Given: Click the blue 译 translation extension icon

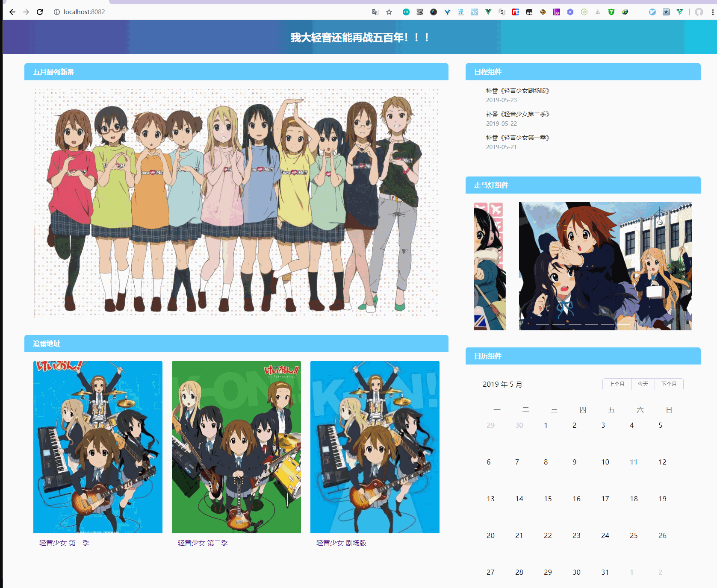Looking at the screenshot, I should 461,12.
